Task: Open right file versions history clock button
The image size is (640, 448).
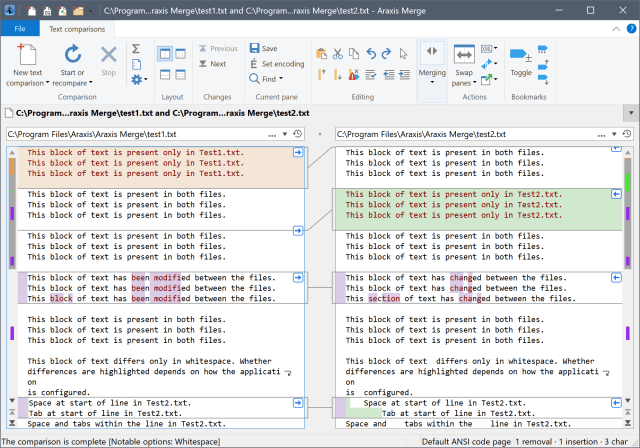Action: [627, 134]
